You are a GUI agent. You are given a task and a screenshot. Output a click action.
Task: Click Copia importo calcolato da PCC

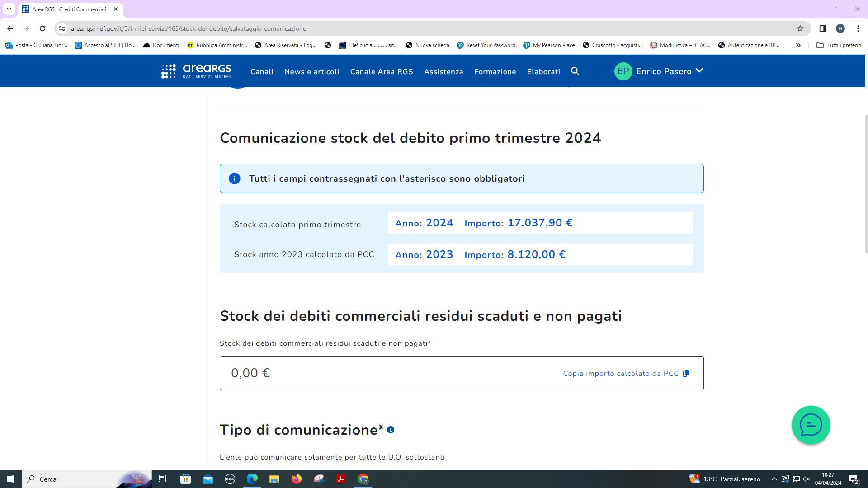click(621, 374)
